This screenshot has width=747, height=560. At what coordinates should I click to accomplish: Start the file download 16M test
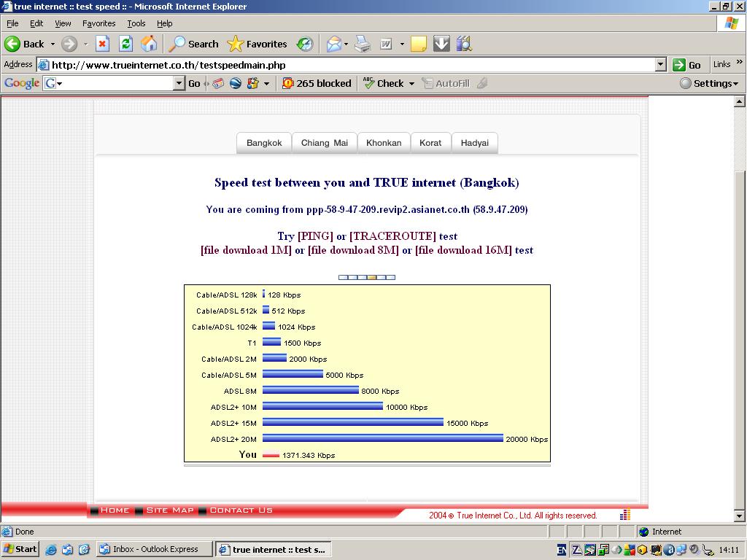pyautogui.click(x=463, y=251)
